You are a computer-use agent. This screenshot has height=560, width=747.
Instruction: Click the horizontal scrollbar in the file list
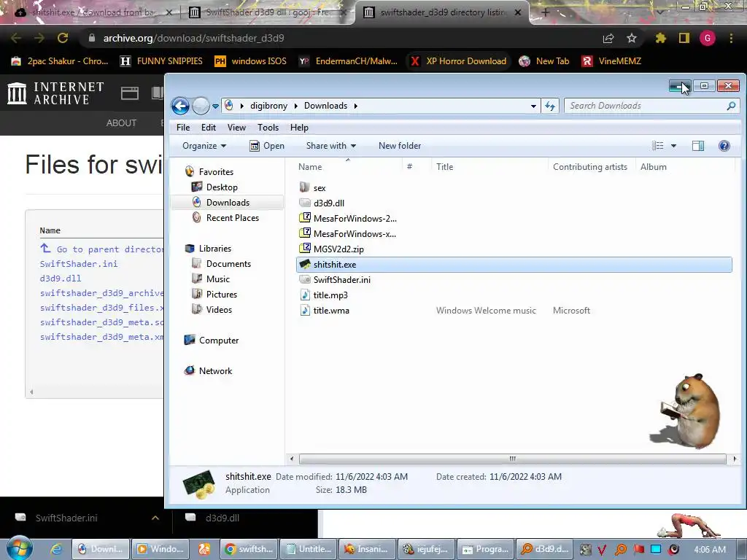pos(513,459)
